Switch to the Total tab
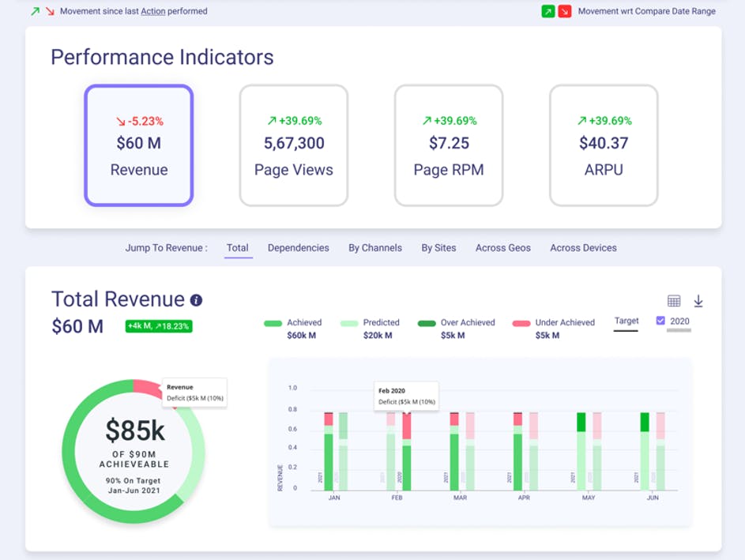Image resolution: width=745 pixels, height=560 pixels. (238, 248)
